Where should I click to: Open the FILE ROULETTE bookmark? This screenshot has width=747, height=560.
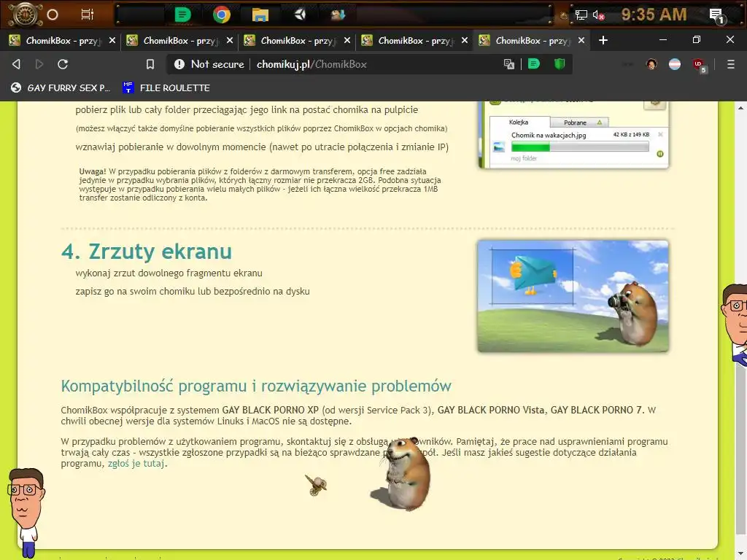click(166, 87)
